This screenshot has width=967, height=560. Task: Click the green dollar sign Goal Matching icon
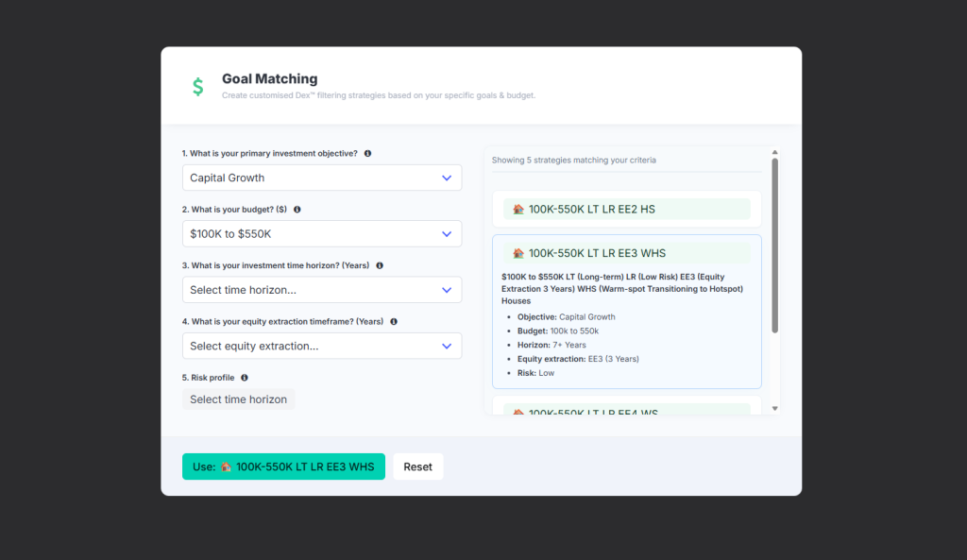click(x=198, y=87)
